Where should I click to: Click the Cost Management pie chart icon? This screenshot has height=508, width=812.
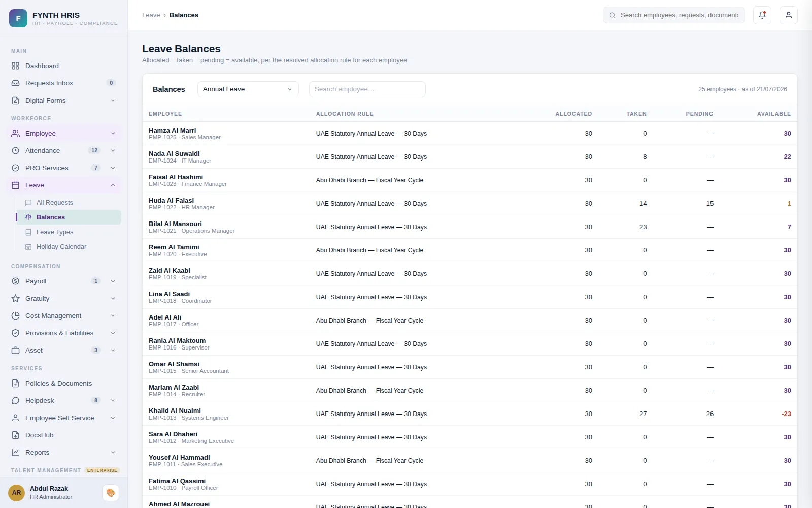click(x=15, y=316)
